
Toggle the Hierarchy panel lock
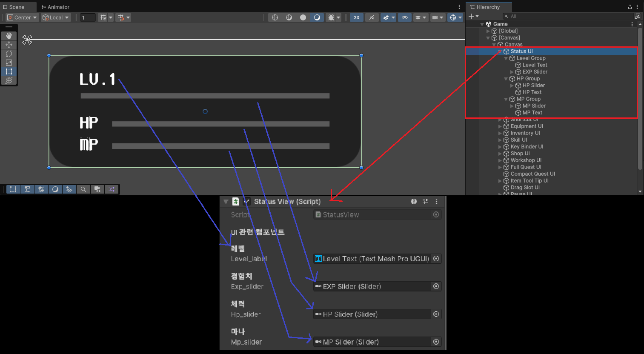pyautogui.click(x=630, y=7)
